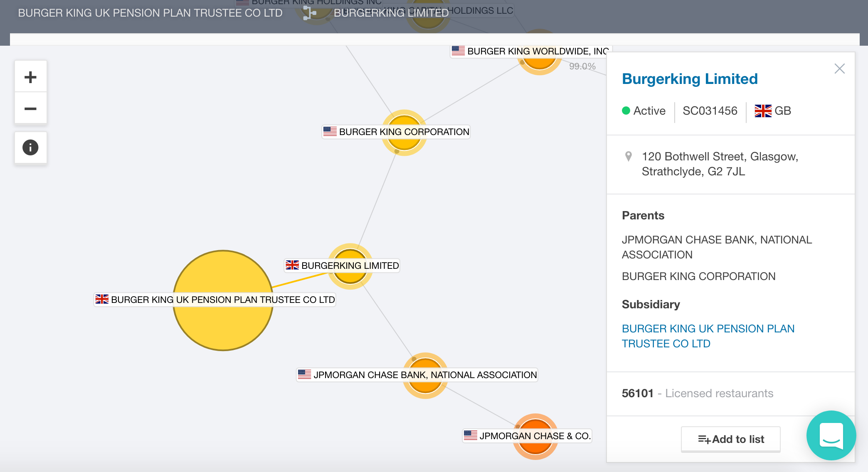868x472 pixels.
Task: Click UK flag on Pension Plan Trustee label
Action: [102, 299]
